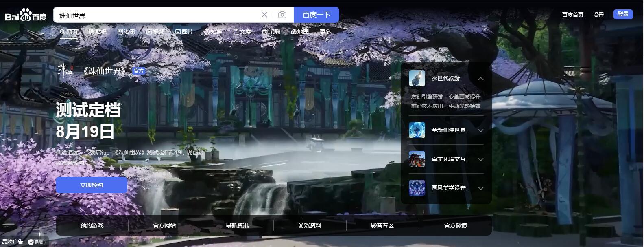Open camera image search icon
Image resolution: width=644 pixels, height=247 pixels.
(282, 15)
